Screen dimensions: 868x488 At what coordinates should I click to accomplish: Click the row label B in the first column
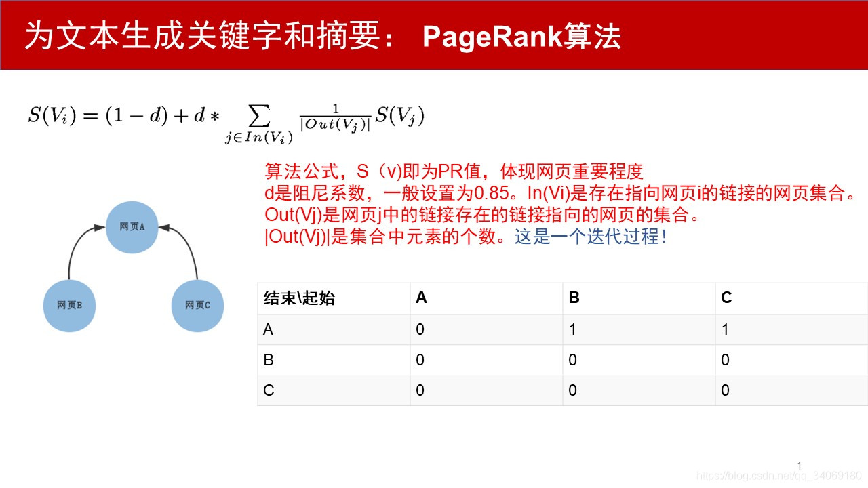pyautogui.click(x=334, y=360)
